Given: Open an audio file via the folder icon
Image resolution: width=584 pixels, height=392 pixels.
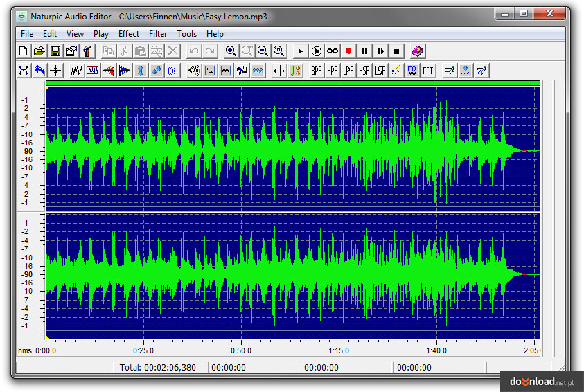Looking at the screenshot, I should pyautogui.click(x=39, y=51).
